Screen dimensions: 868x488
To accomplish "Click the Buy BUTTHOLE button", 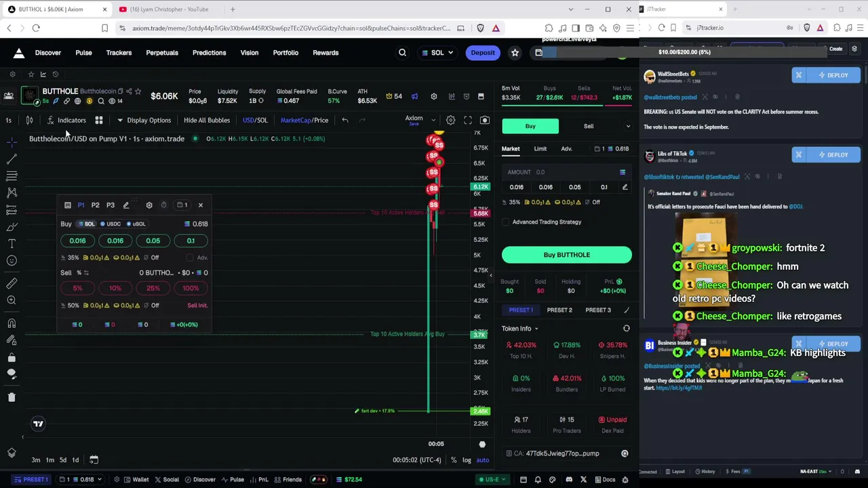I will [567, 255].
